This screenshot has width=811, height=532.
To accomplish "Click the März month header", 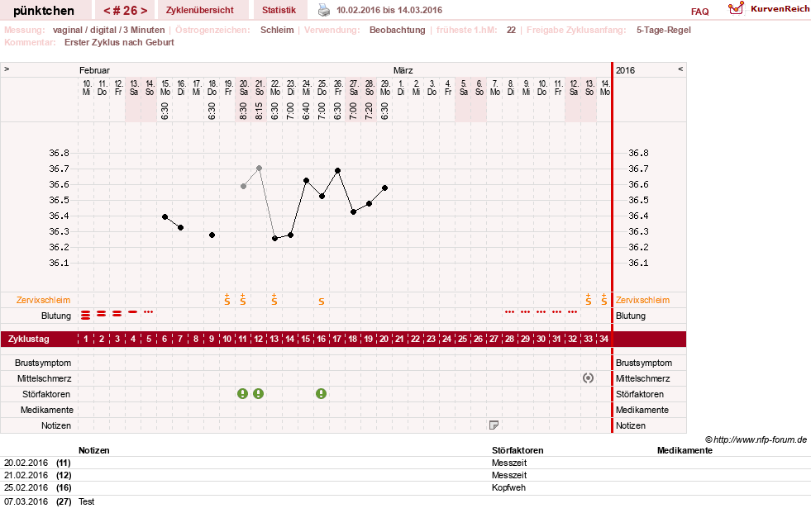I will (x=403, y=70).
